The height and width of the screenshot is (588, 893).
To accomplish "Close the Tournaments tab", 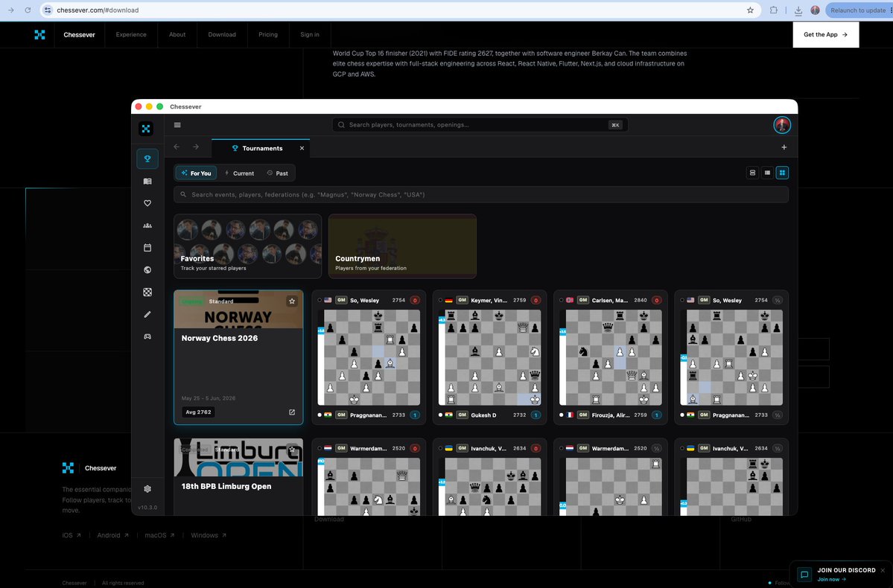I will tap(302, 148).
